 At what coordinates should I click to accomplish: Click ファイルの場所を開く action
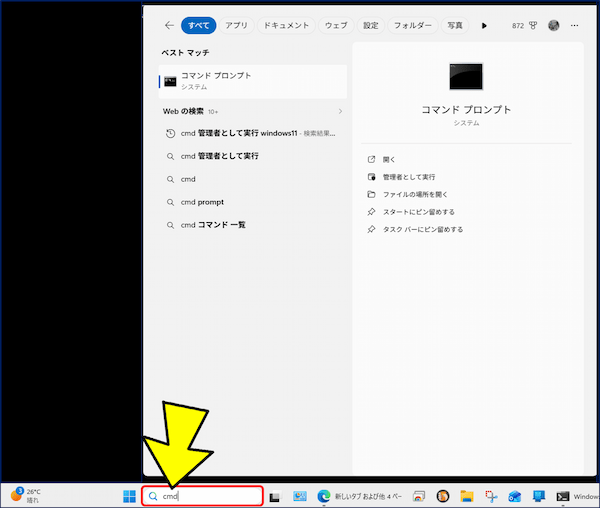point(415,195)
